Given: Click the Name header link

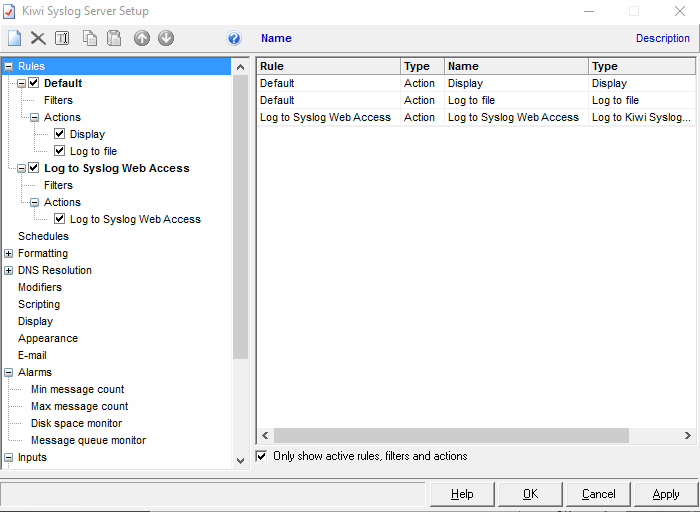Looking at the screenshot, I should (276, 38).
